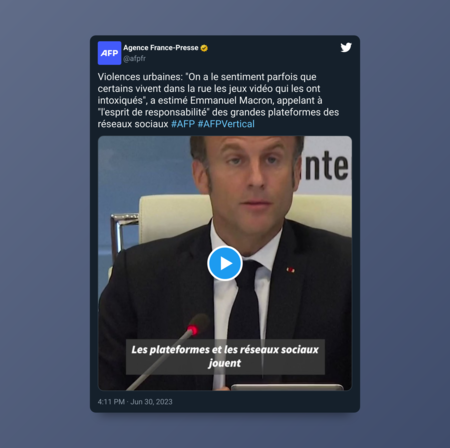
Task: Open the #AFP hashtag
Action: 183,124
